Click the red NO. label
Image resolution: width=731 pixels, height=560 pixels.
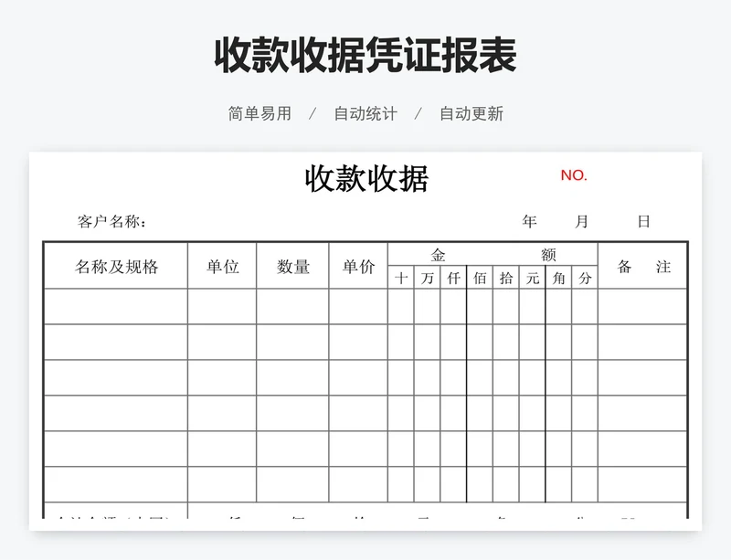pos(574,175)
